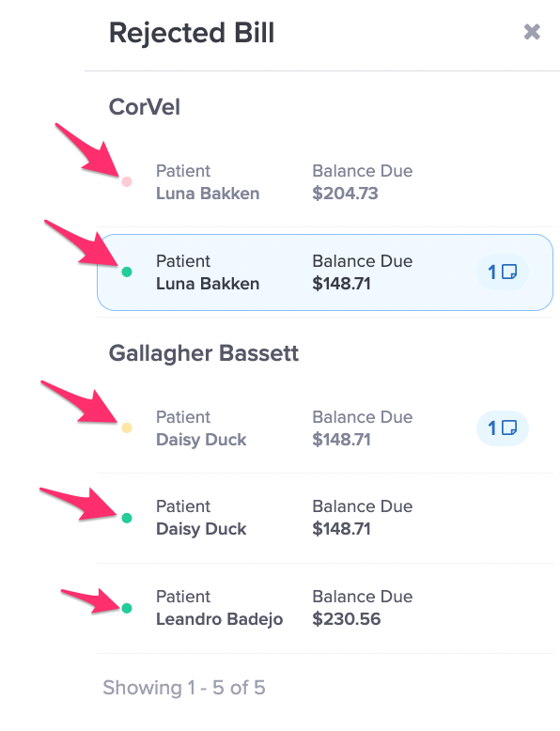
Task: Click the CorVel payer group heading
Action: 144,107
